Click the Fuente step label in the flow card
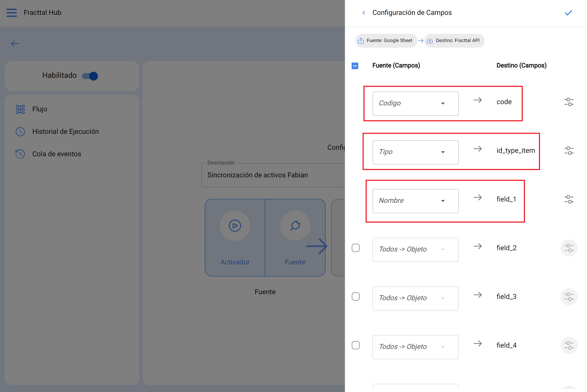Screen dimensions: 587x392 click(x=295, y=262)
